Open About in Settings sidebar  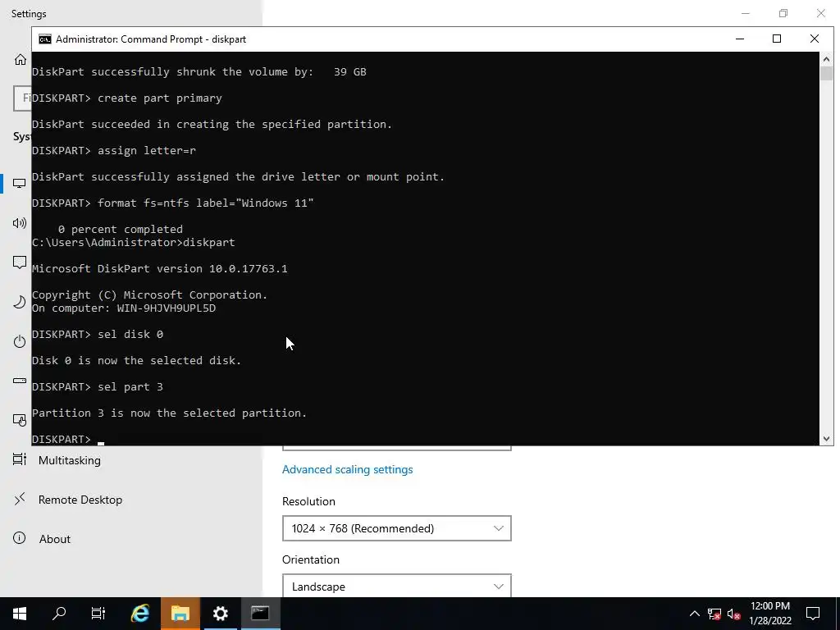coord(55,539)
